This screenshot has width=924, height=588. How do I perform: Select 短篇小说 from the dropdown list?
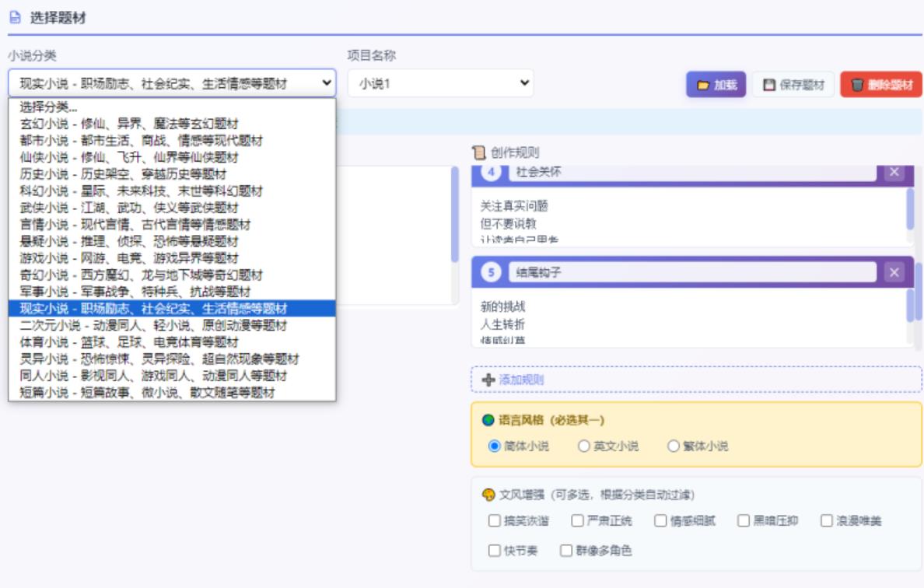[147, 393]
